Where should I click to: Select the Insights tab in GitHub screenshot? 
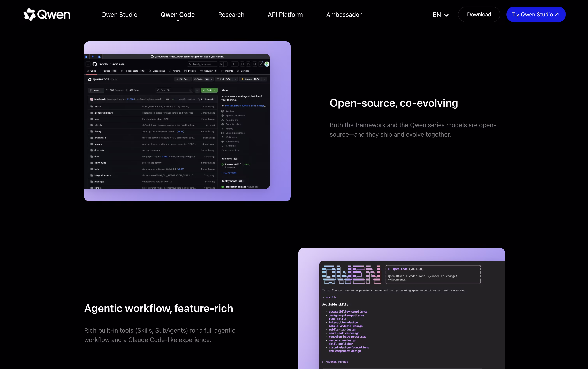pyautogui.click(x=227, y=71)
